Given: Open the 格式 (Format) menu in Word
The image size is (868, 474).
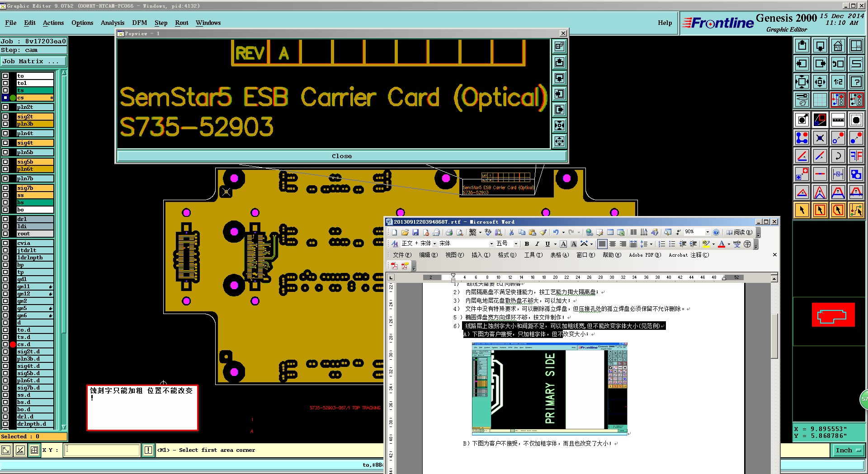Looking at the screenshot, I should (x=507, y=255).
